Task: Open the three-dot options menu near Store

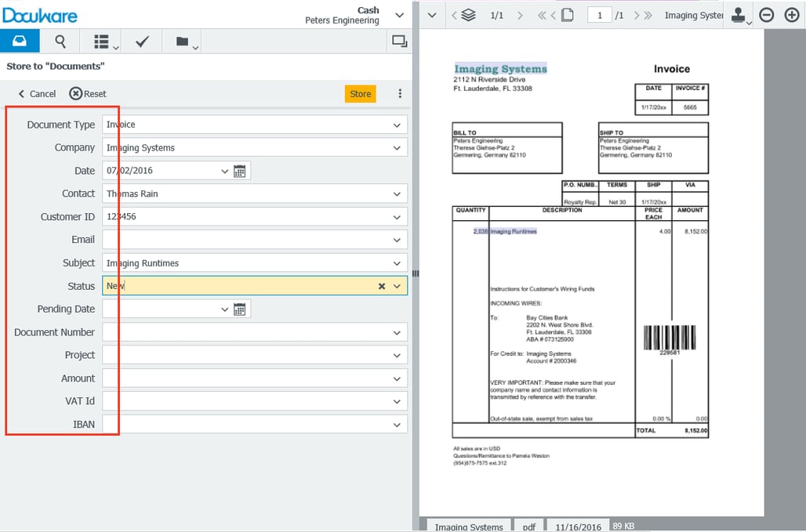Action: pos(400,93)
